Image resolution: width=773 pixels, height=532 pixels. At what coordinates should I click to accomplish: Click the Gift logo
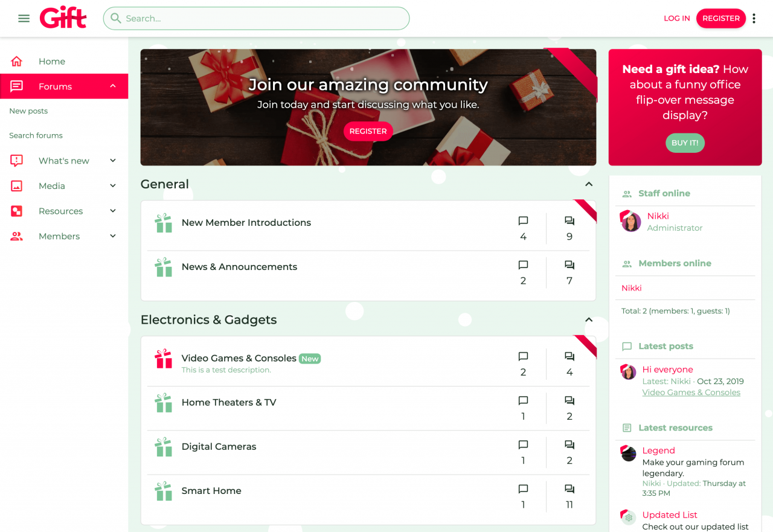tap(63, 18)
